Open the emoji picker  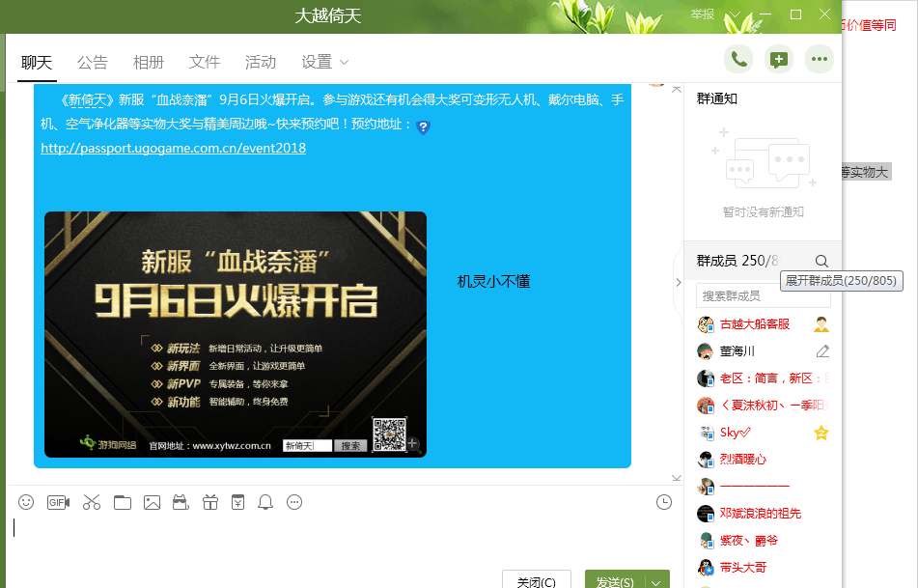click(26, 502)
